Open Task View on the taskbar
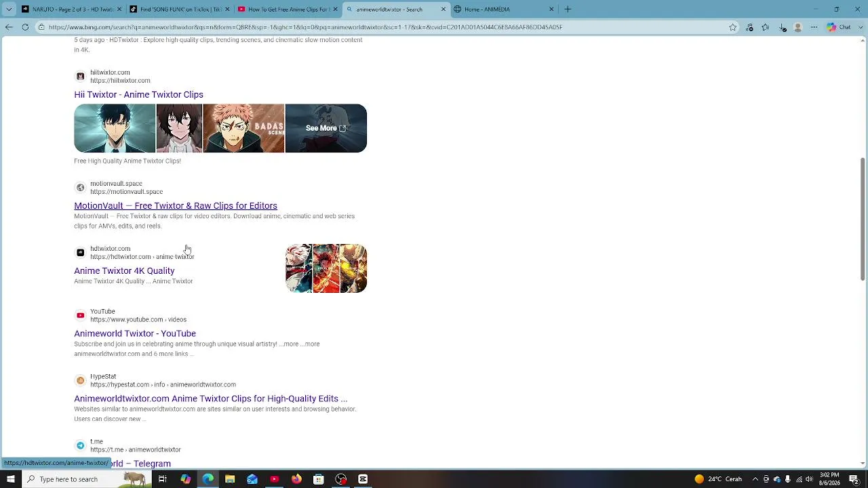This screenshot has width=868, height=488. [163, 479]
